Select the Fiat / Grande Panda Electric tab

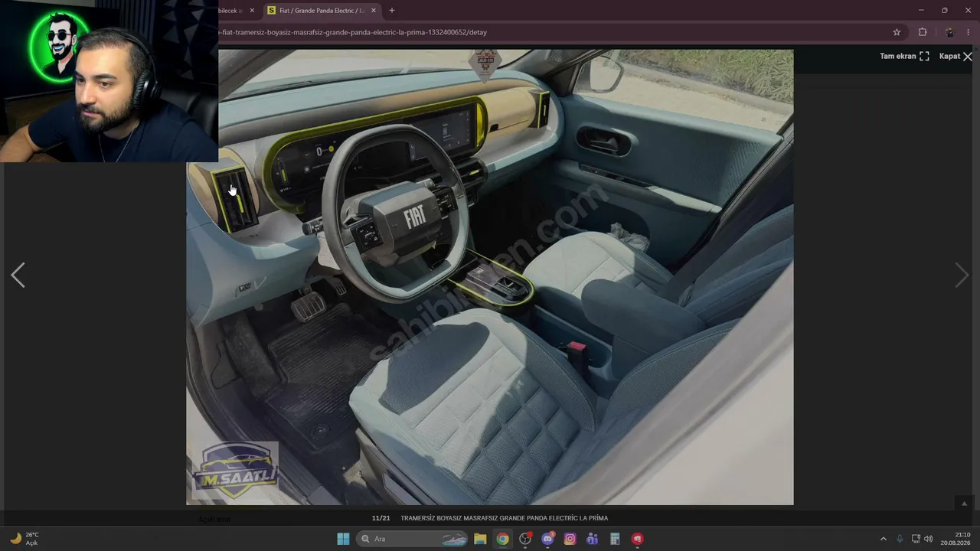coord(322,11)
